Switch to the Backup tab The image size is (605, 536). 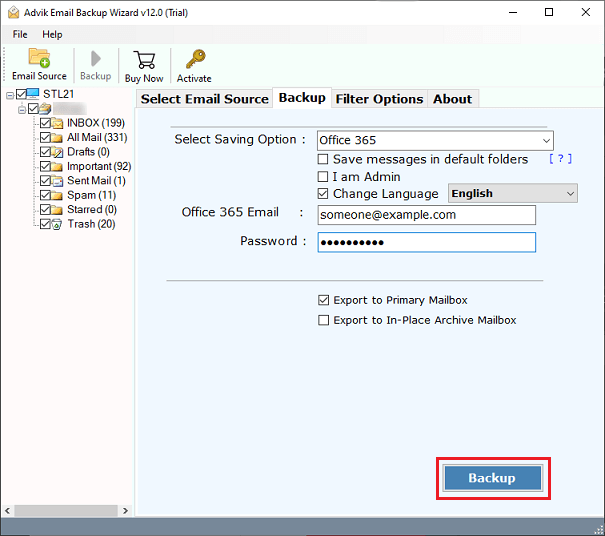302,98
